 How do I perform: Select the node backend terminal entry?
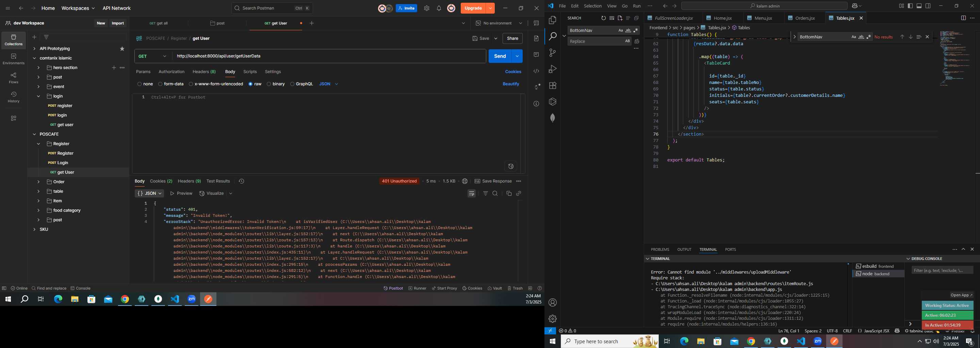point(878,274)
